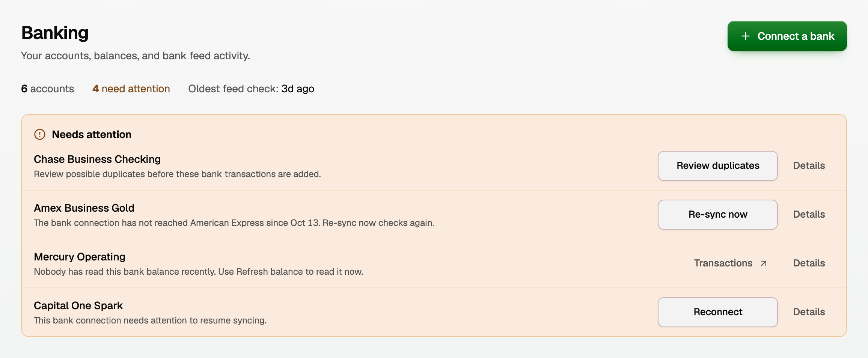Click the '6 accounts' summary text
This screenshot has height=358, width=868.
(48, 89)
